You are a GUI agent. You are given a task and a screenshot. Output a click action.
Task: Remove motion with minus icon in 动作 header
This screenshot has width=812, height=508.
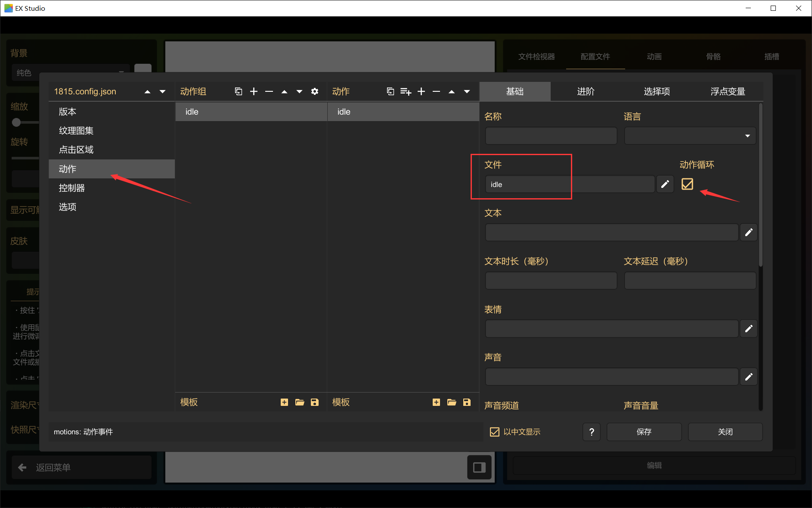pyautogui.click(x=436, y=91)
